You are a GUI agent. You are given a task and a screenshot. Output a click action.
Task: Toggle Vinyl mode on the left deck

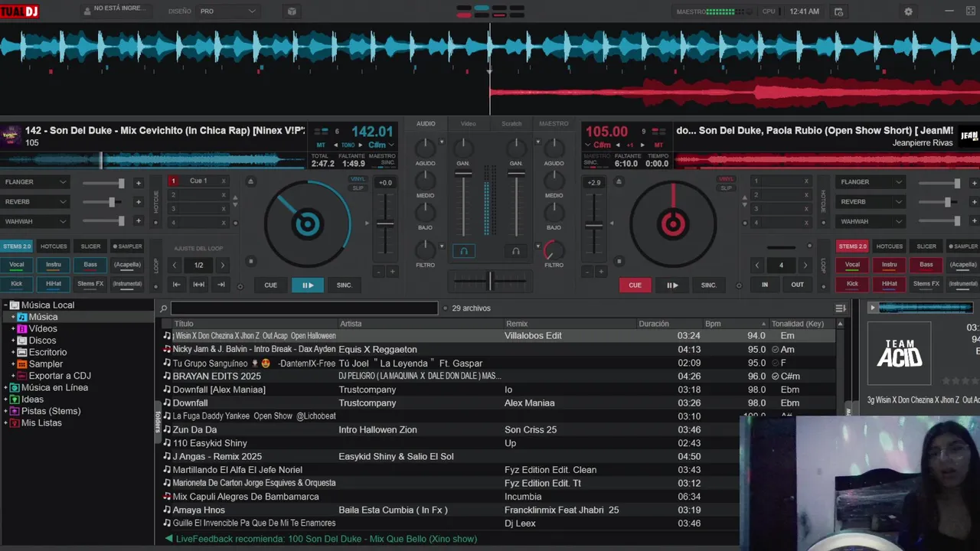click(x=358, y=179)
